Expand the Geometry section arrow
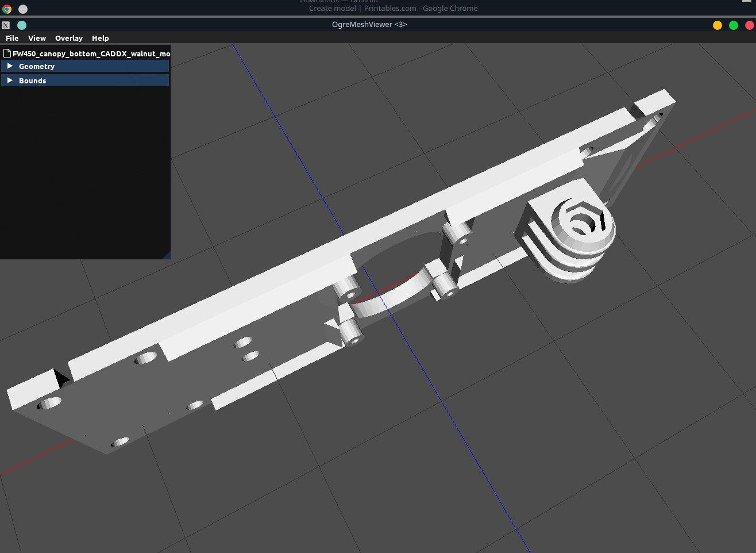756x553 pixels. tap(10, 66)
